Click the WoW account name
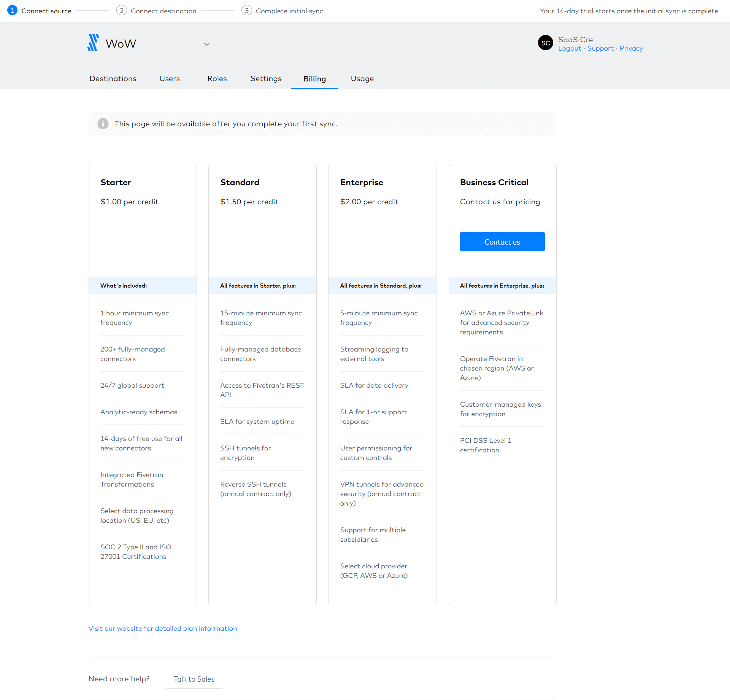This screenshot has width=730, height=700. [121, 43]
